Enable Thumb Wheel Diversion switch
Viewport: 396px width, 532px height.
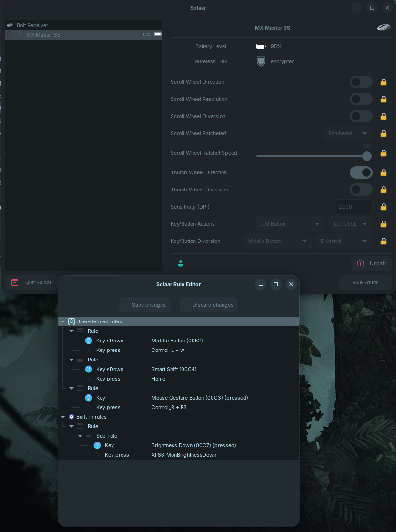[x=361, y=190]
